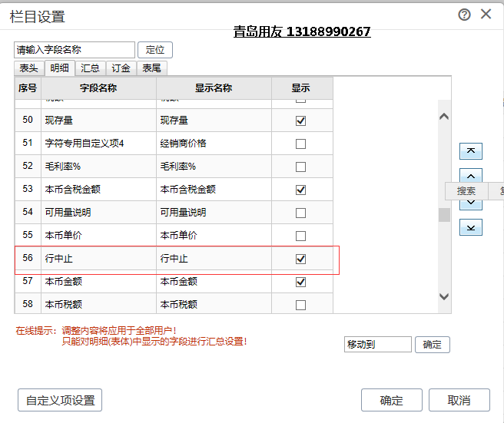Image resolution: width=504 pixels, height=423 pixels.
Task: Click the move-down arrow button
Action: pos(471,203)
